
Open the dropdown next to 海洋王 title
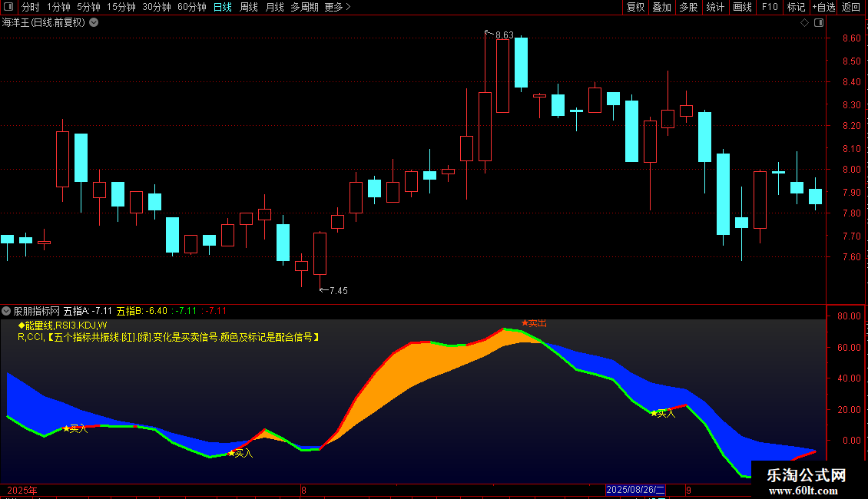[x=94, y=23]
